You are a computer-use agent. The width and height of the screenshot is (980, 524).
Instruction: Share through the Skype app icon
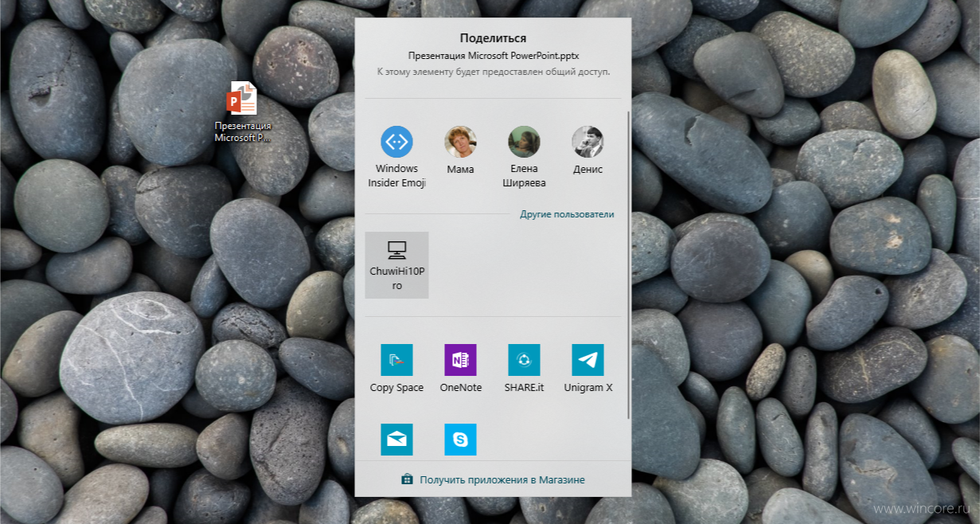[x=460, y=440]
